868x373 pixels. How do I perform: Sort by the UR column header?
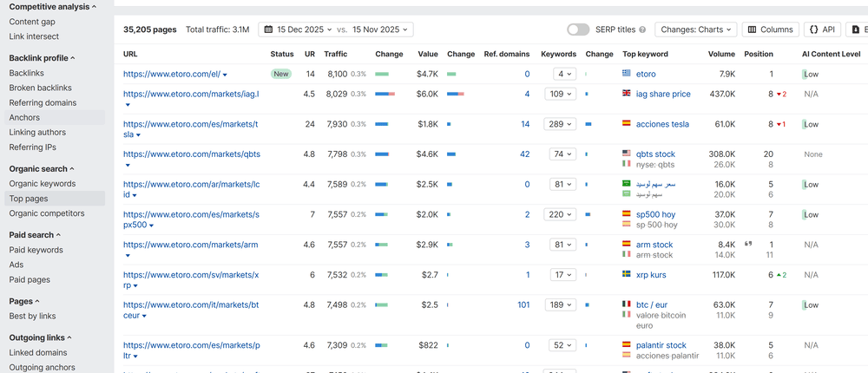310,55
